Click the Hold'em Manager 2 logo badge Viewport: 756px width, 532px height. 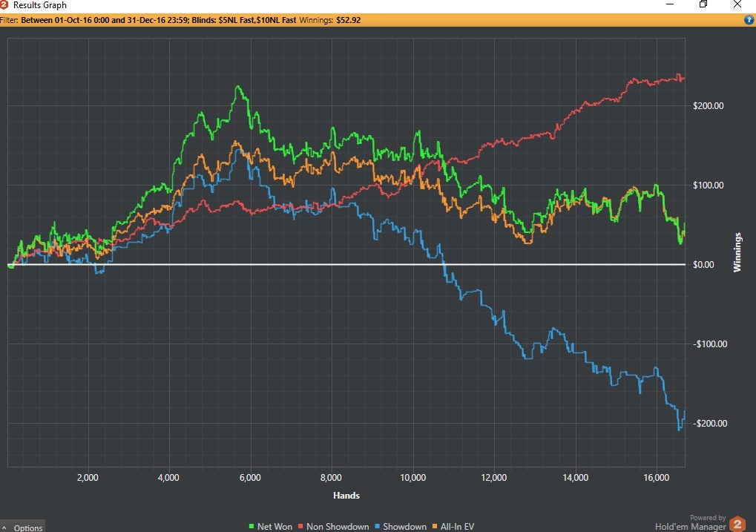(737, 524)
